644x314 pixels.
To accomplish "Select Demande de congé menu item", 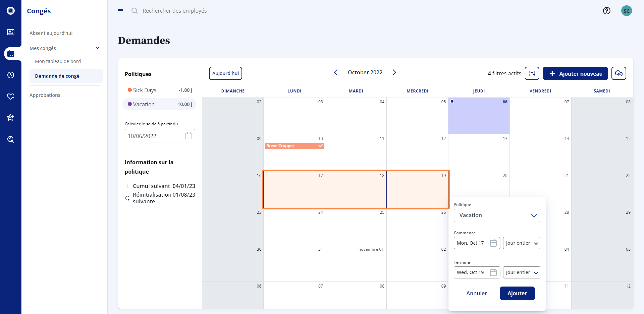I will (66, 76).
